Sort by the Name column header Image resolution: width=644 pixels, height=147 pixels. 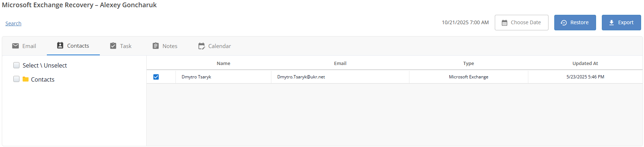(x=223, y=63)
